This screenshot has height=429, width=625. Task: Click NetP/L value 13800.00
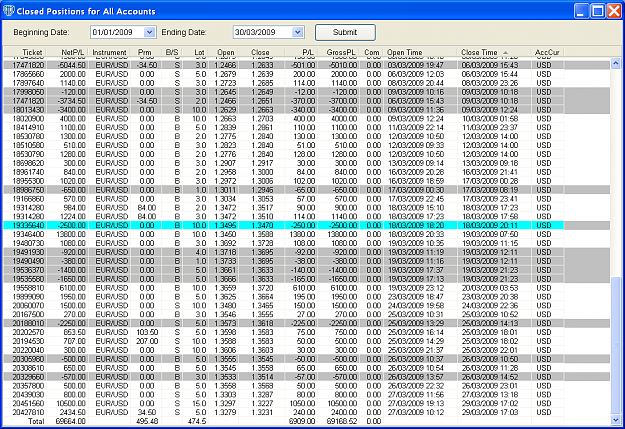tap(71, 234)
